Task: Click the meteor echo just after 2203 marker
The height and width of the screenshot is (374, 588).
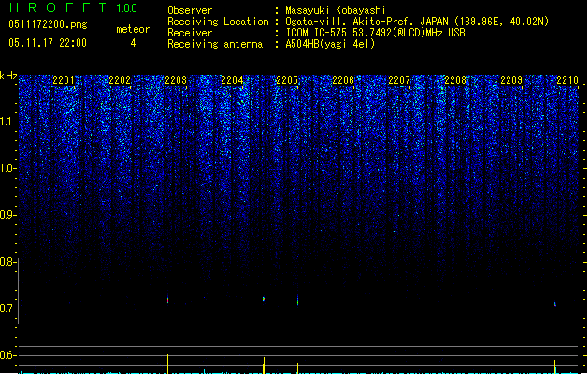Action: coord(167,300)
